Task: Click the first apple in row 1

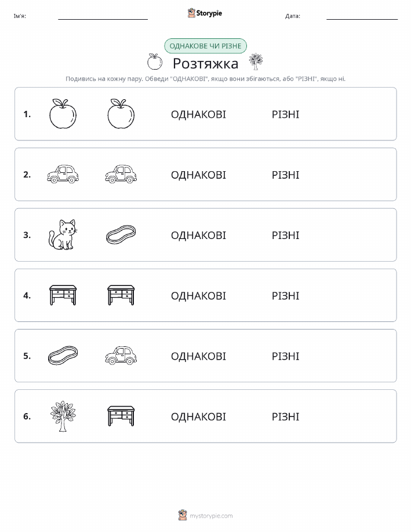Action: (63, 114)
